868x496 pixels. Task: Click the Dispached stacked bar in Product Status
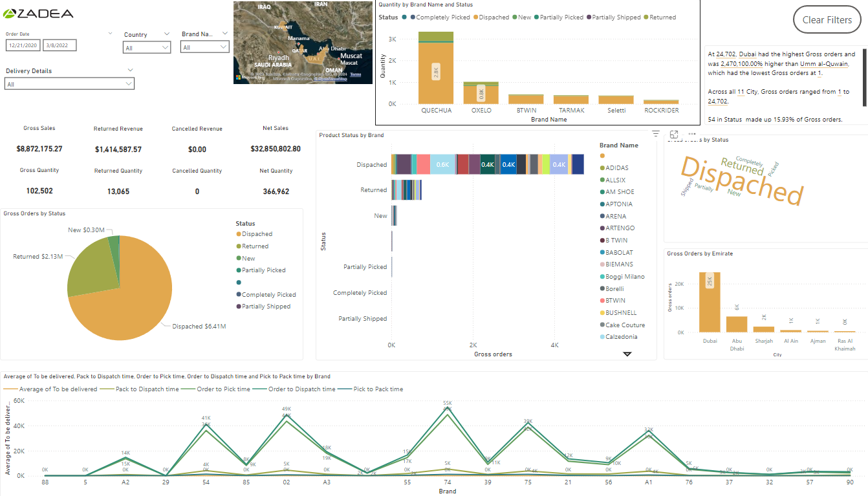coord(488,164)
